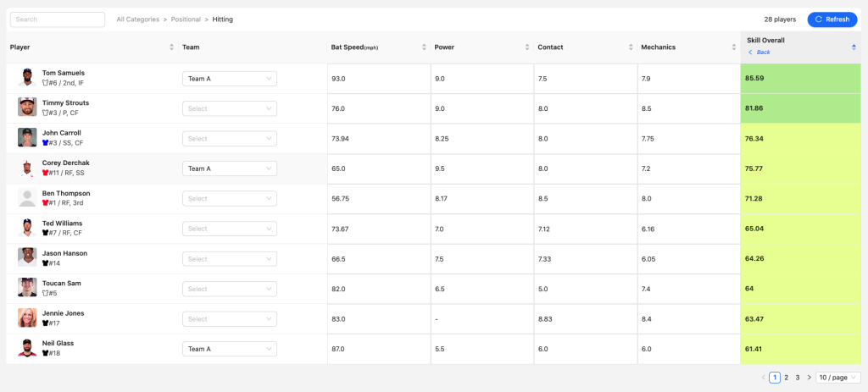Open Jason Hanson's team Select dropdown
This screenshot has height=392, width=868.
point(230,259)
